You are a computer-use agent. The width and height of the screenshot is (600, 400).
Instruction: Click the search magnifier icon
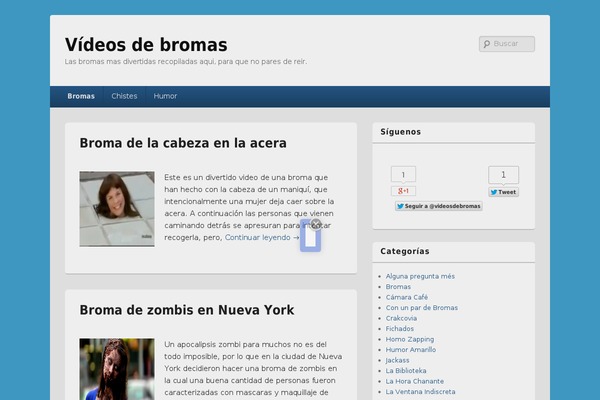pyautogui.click(x=487, y=44)
